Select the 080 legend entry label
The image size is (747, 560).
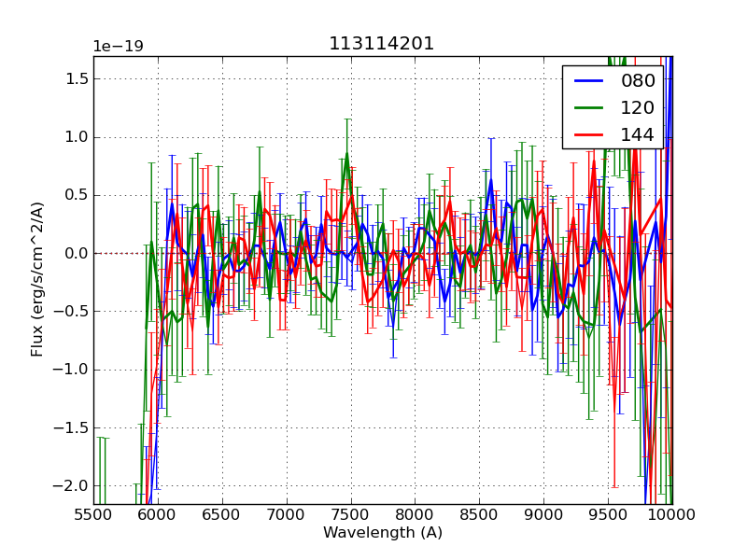[x=638, y=81]
